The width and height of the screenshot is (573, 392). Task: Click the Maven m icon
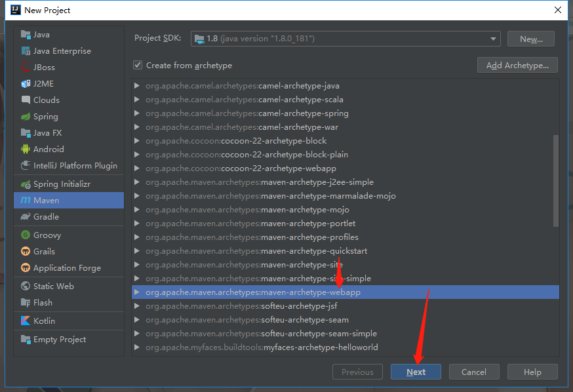26,200
